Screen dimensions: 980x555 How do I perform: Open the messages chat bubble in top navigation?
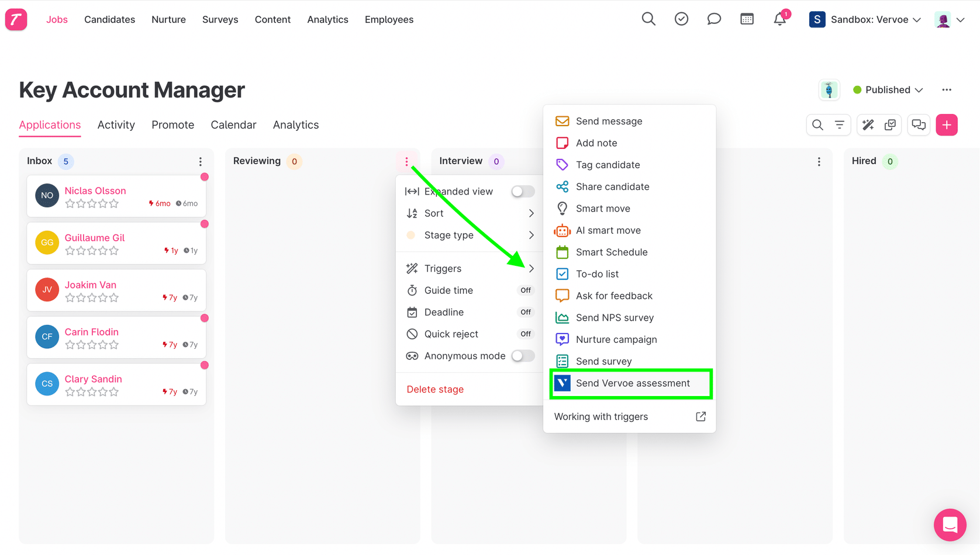714,19
